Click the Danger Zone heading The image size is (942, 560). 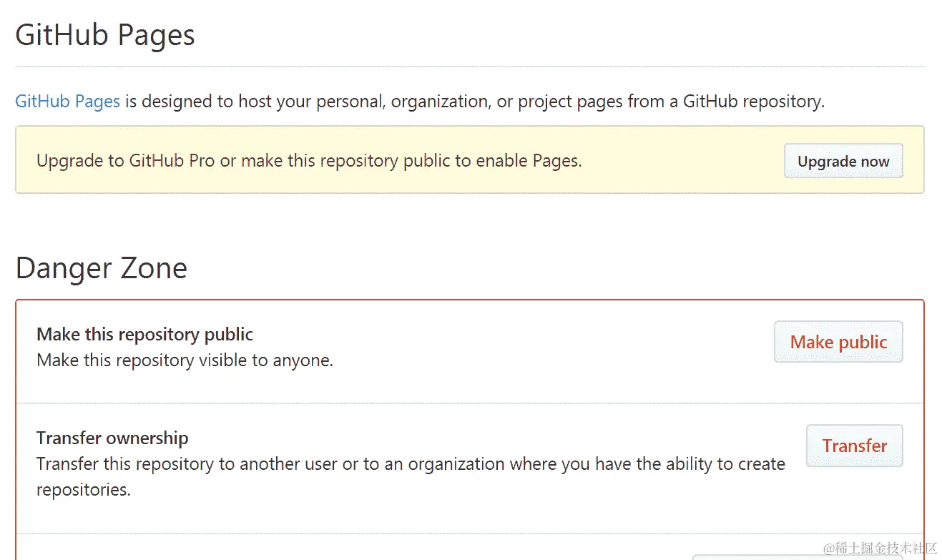(x=101, y=268)
